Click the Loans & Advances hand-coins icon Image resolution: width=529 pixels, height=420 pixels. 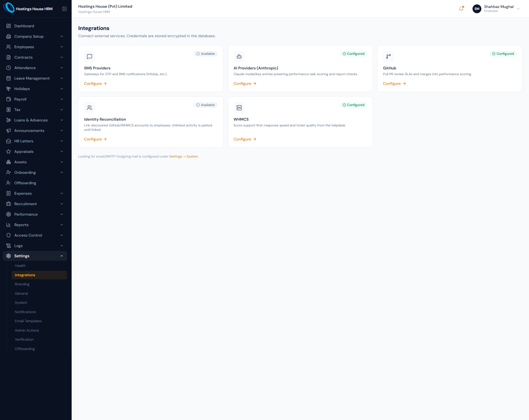click(9, 120)
